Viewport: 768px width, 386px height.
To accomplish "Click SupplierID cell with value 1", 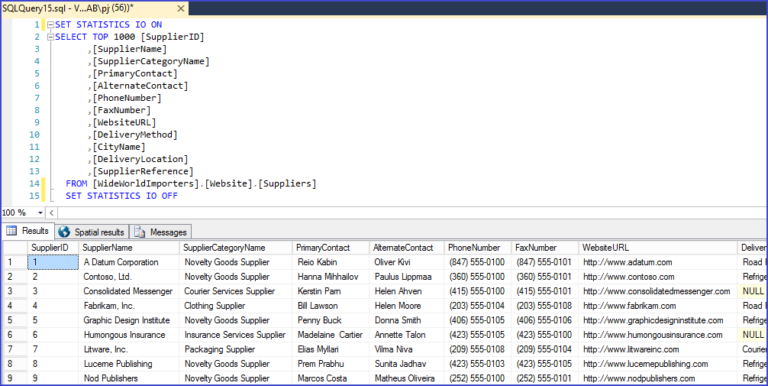I will pos(53,262).
